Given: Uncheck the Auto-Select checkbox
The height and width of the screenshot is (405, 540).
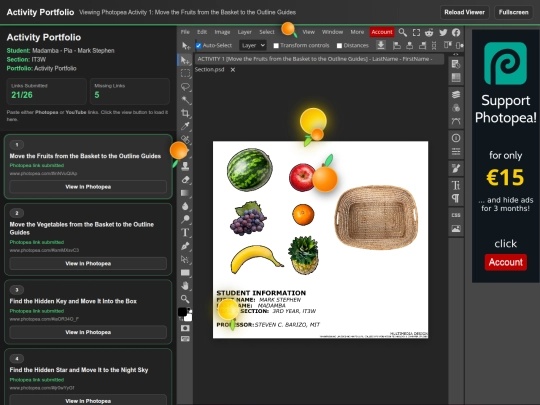Looking at the screenshot, I should click(198, 45).
